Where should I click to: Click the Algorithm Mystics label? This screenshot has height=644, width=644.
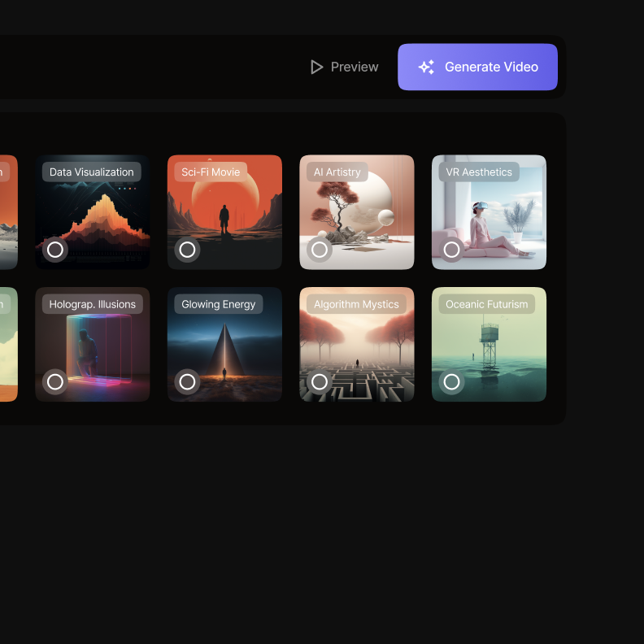click(356, 304)
